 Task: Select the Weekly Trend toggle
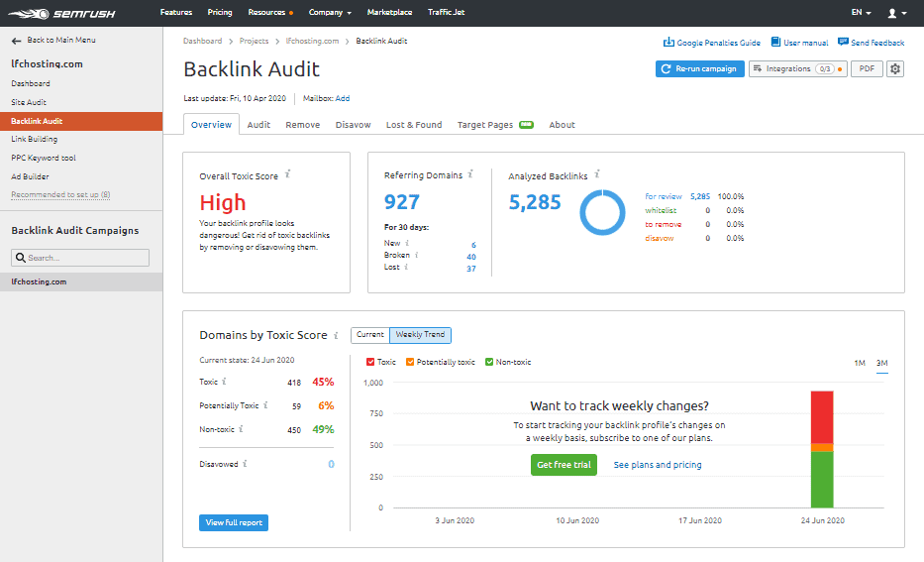click(x=420, y=335)
